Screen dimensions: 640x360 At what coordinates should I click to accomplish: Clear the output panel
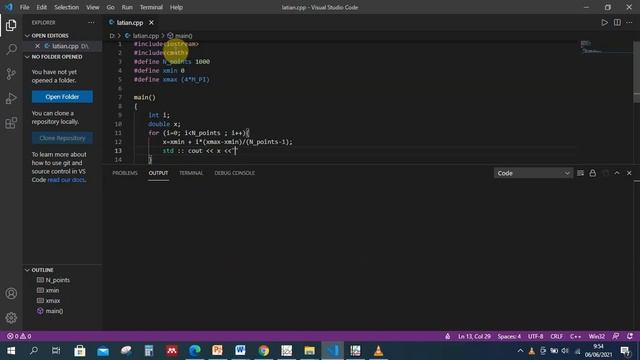[x=580, y=173]
